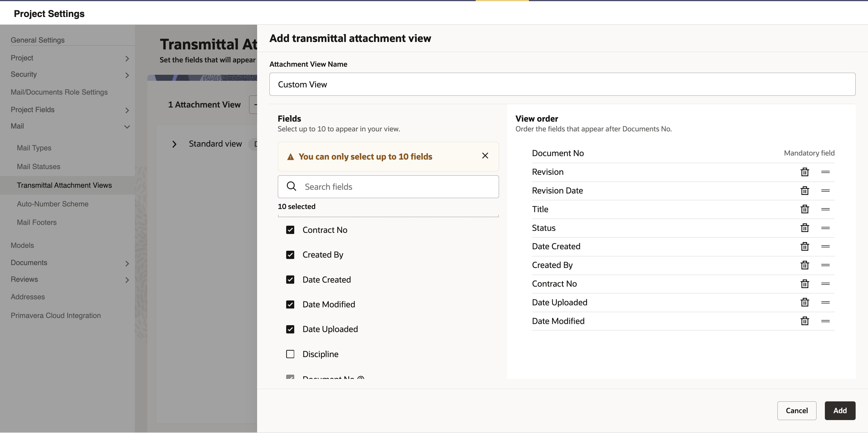This screenshot has height=433, width=868.
Task: Click the Date Uploaded reorder handle
Action: point(825,302)
